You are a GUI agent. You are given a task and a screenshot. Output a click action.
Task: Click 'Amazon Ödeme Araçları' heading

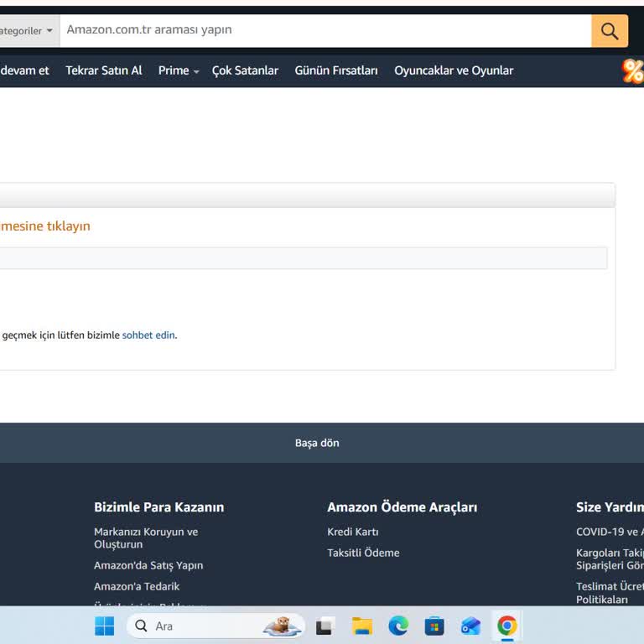(x=402, y=507)
